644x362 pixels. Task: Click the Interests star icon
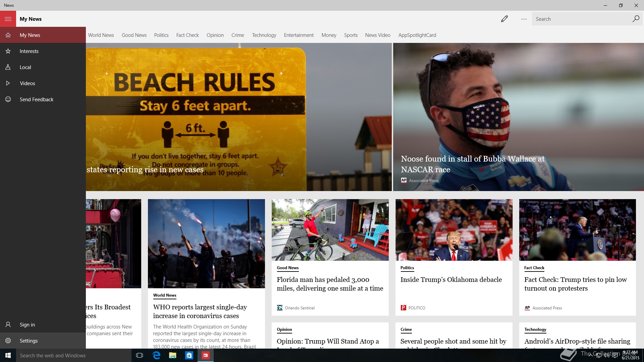pos(8,51)
